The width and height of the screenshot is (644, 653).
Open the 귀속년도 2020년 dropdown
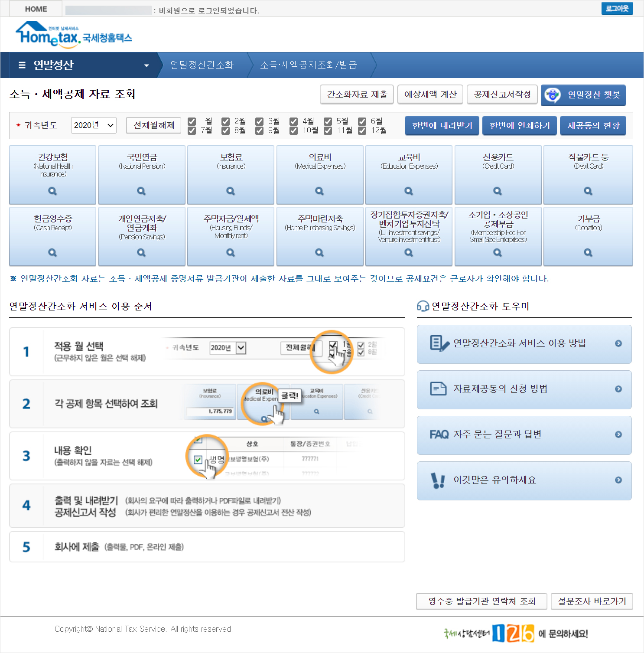coord(94,125)
